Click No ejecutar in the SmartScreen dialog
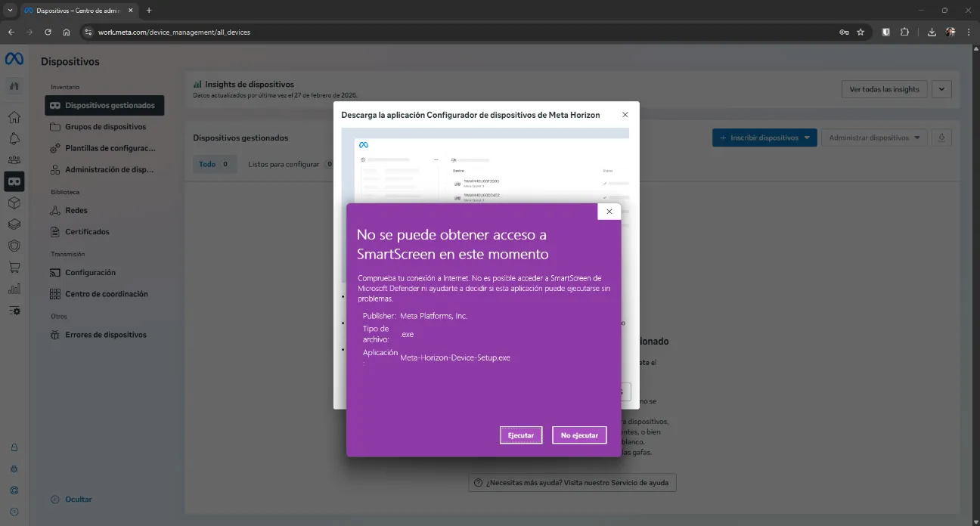This screenshot has width=980, height=526. [579, 435]
